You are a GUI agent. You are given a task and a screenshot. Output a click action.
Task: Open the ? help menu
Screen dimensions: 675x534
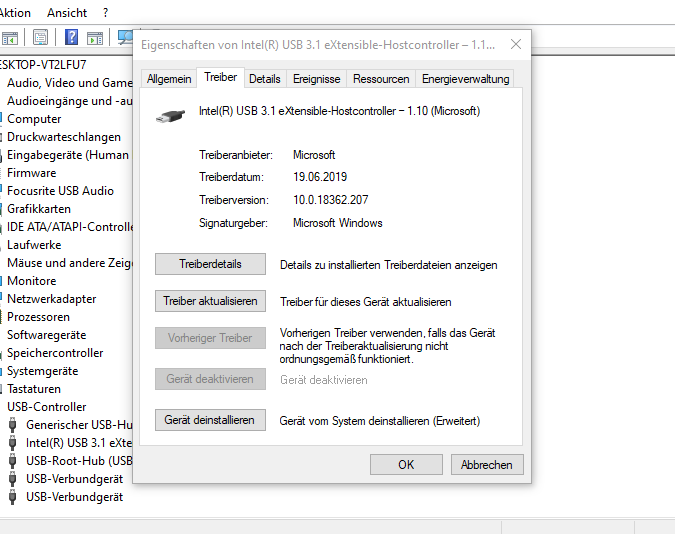[105, 13]
